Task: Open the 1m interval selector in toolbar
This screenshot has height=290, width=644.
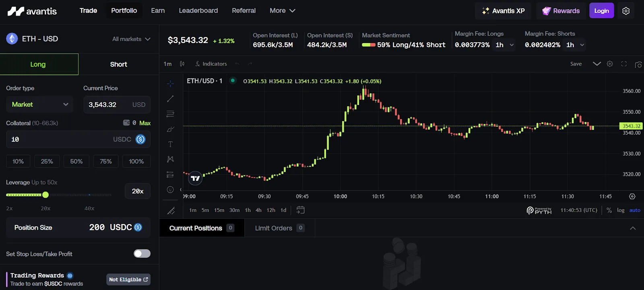Action: coord(168,64)
